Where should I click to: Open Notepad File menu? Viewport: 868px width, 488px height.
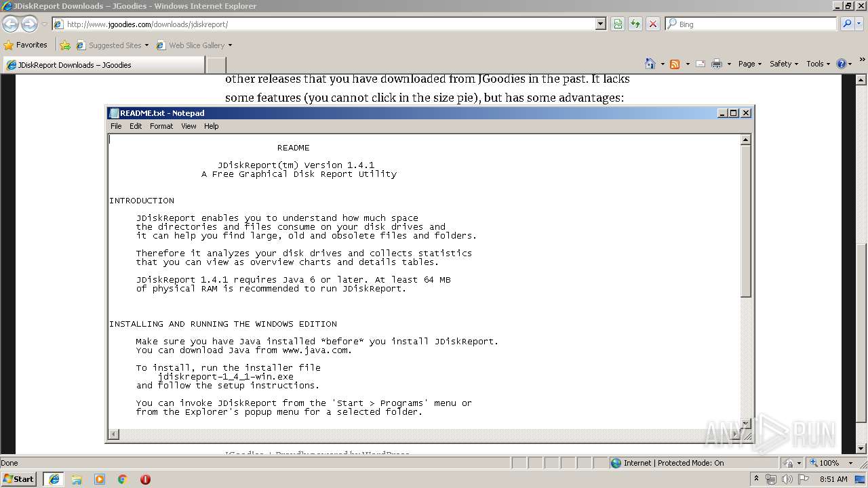coord(116,126)
